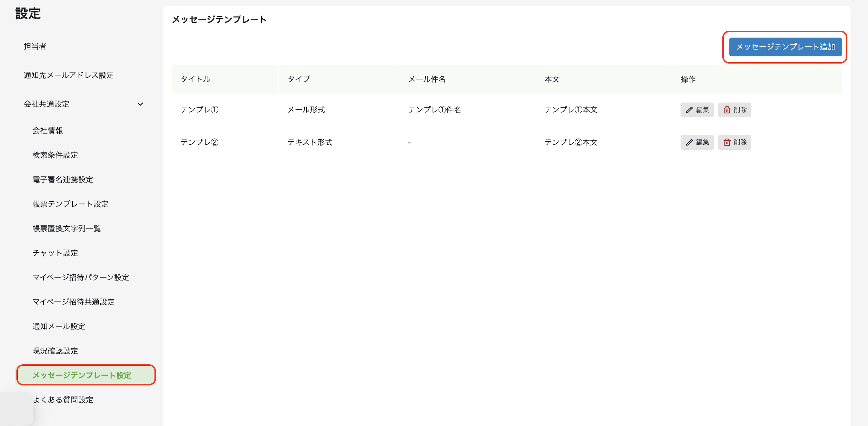Open the 担当者 settings menu
Image resolution: width=868 pixels, height=426 pixels.
pos(35,46)
